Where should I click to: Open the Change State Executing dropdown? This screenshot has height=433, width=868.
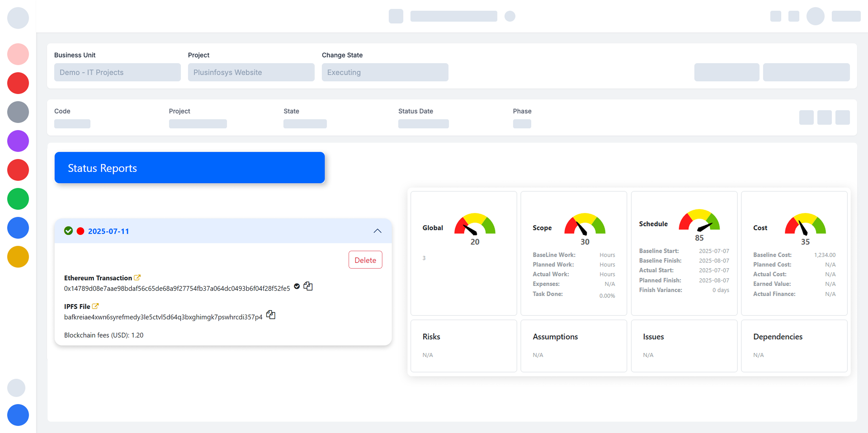click(385, 72)
